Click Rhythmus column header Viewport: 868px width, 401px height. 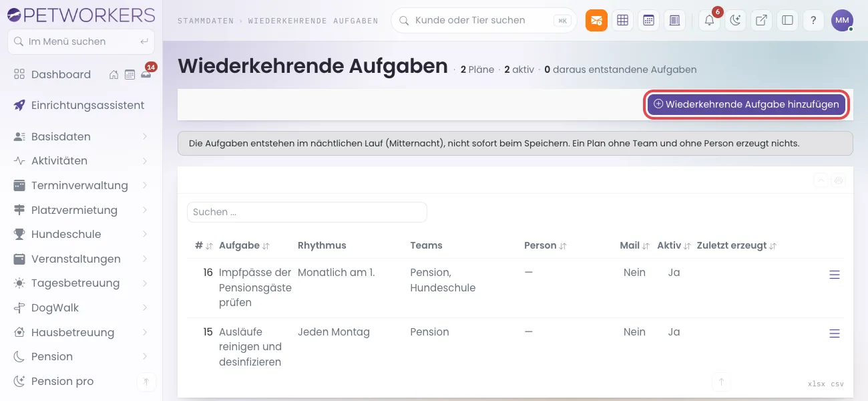point(322,245)
